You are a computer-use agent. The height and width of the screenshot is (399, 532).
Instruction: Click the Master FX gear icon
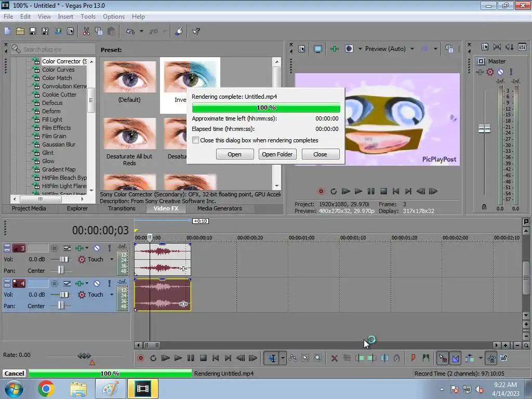click(x=490, y=72)
